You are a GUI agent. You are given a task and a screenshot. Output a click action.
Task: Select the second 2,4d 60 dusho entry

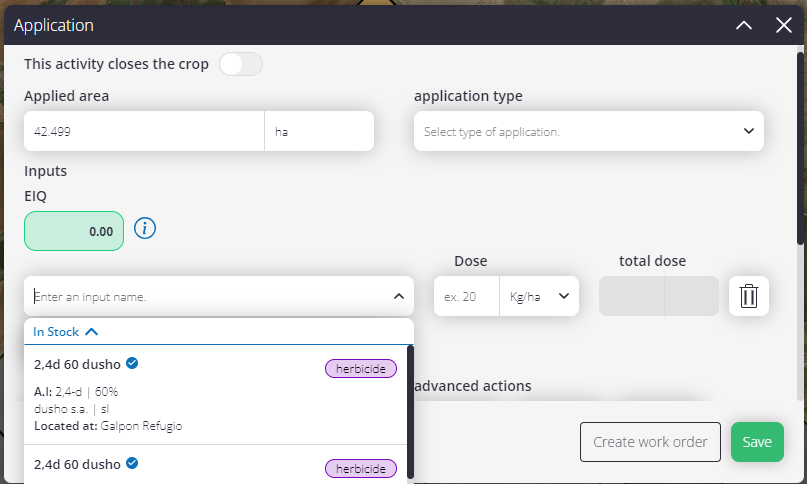[x=216, y=464]
